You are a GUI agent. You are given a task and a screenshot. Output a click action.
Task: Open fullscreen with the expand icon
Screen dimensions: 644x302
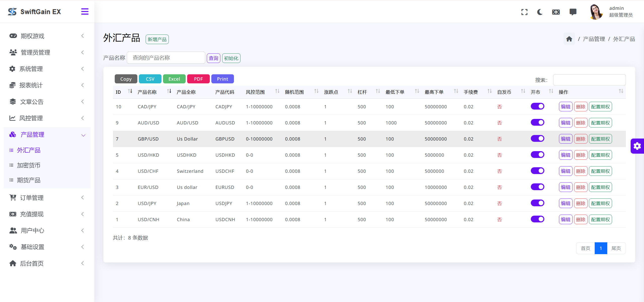(524, 12)
